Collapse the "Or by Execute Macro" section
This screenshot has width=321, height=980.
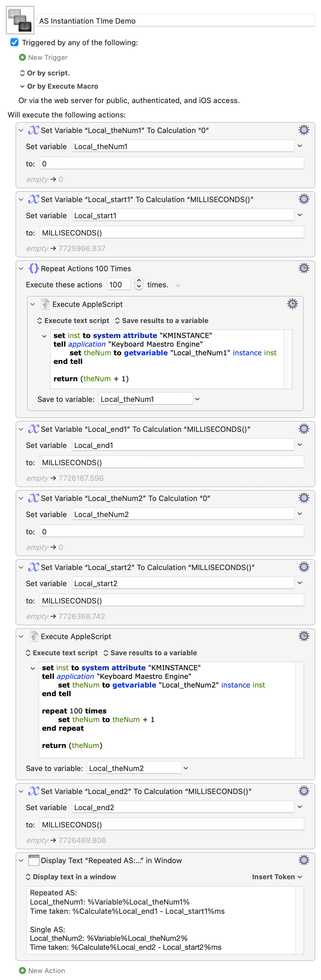coord(22,86)
